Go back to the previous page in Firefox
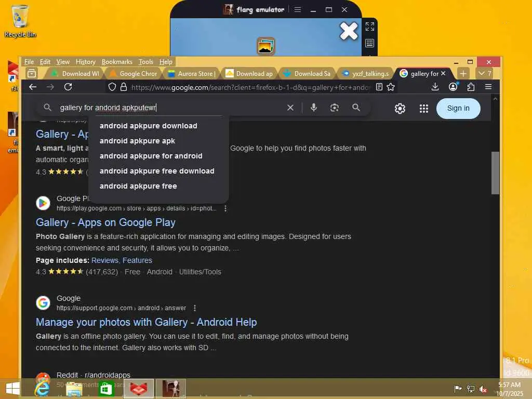This screenshot has width=532, height=399. (x=33, y=87)
